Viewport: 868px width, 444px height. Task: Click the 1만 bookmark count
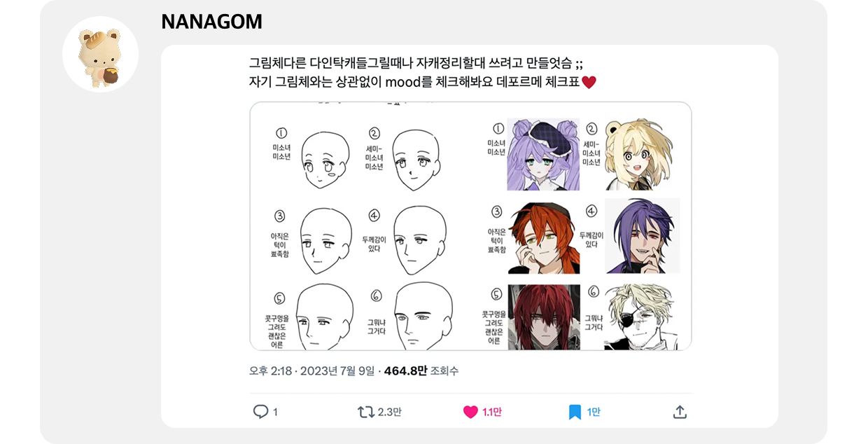[593, 412]
